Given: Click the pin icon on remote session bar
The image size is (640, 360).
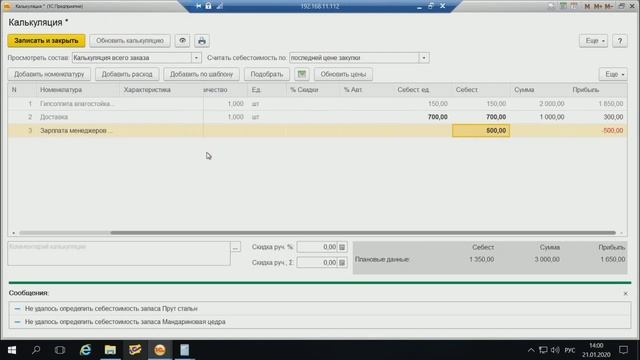Looking at the screenshot, I should (x=198, y=6).
